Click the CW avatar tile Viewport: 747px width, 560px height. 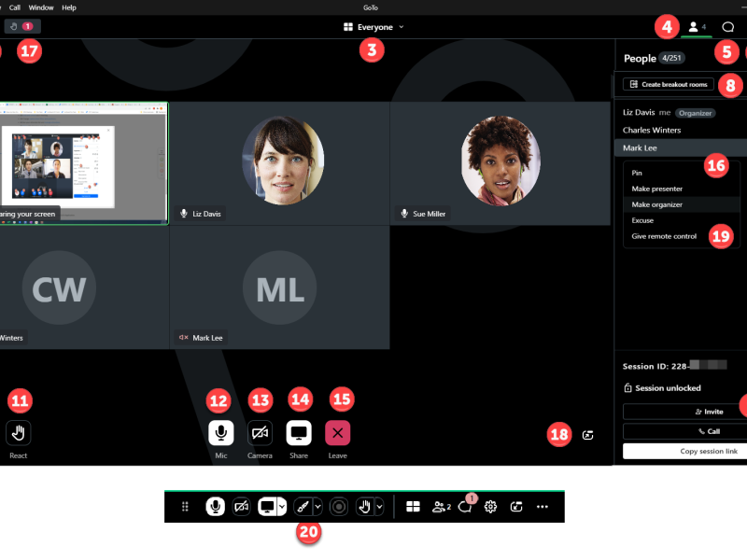(84, 287)
